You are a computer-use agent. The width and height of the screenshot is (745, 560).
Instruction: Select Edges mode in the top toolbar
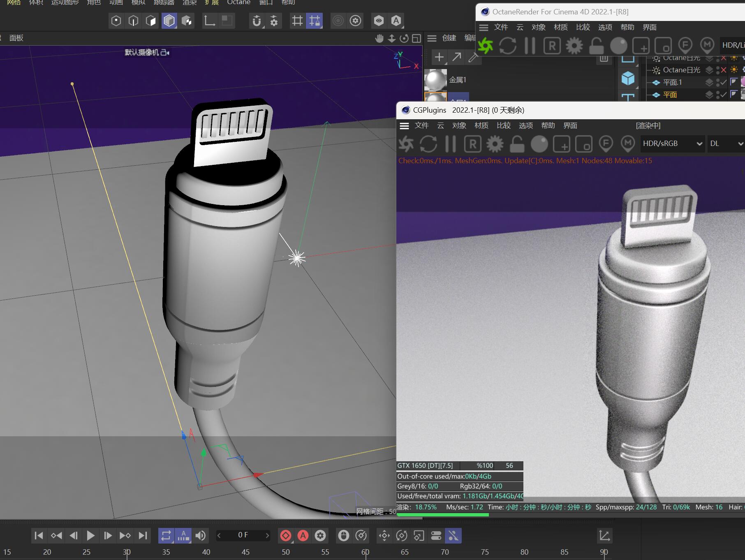[133, 21]
